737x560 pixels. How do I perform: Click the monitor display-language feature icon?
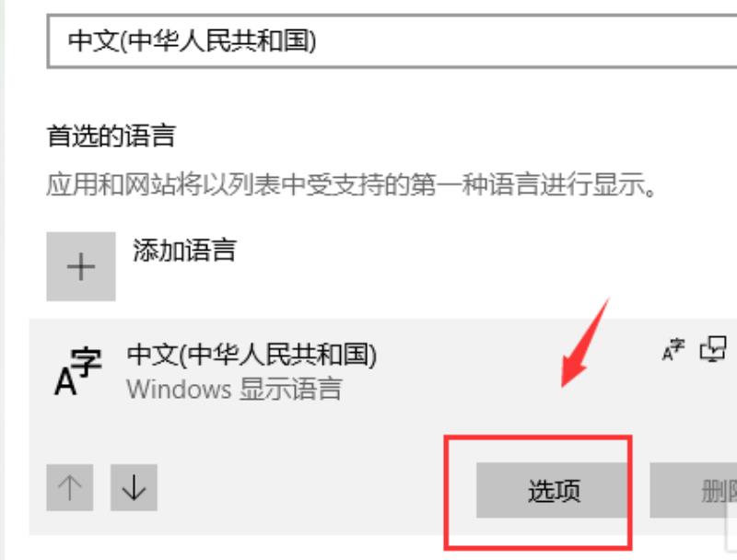click(713, 349)
